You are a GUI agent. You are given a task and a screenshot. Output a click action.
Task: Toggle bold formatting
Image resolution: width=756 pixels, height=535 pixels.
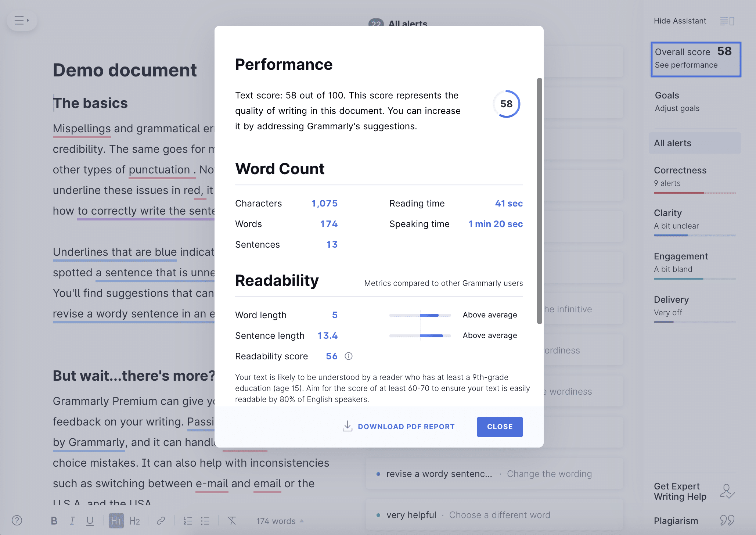(54, 521)
